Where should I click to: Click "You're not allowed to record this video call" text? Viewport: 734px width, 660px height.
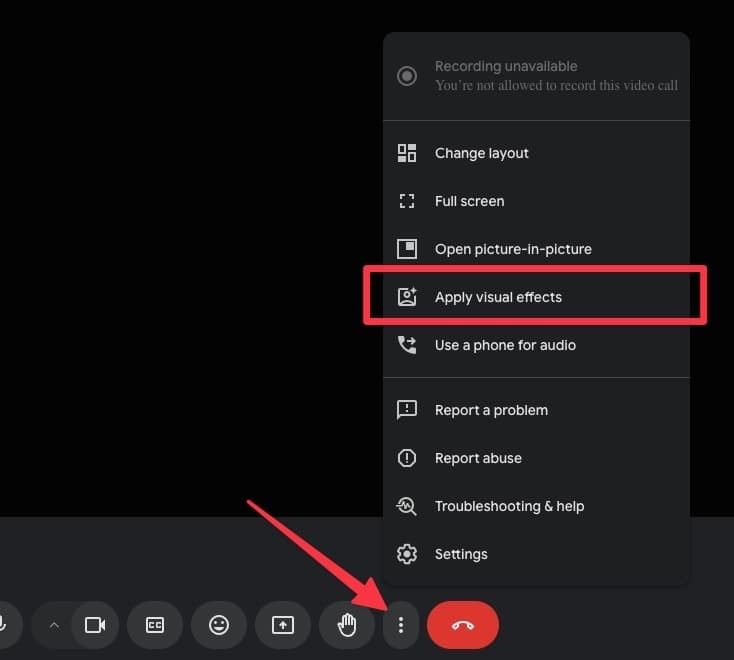click(557, 86)
